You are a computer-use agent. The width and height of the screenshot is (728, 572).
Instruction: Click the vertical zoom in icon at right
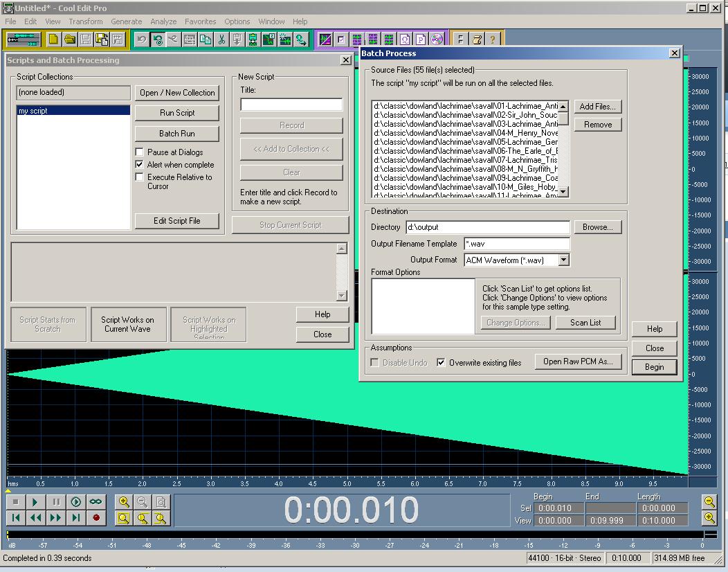coord(709,517)
